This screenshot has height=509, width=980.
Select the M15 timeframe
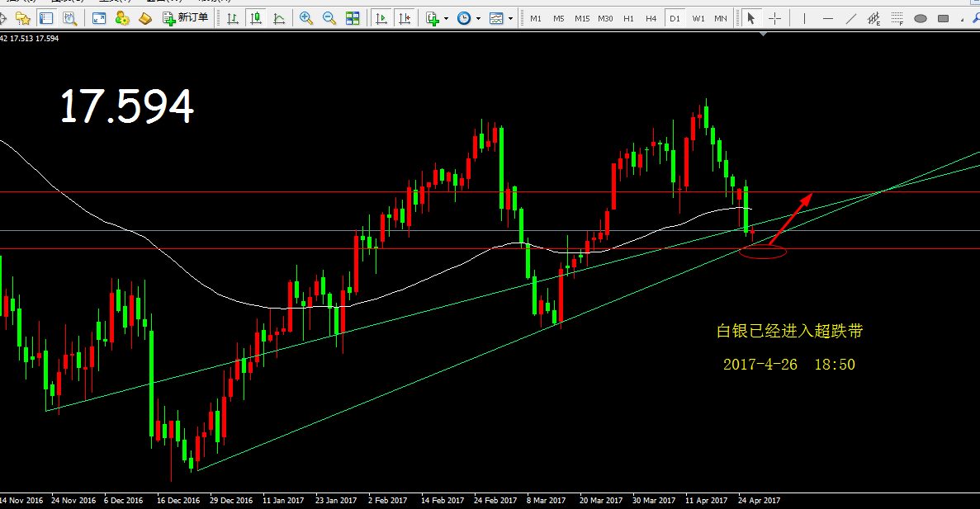(582, 19)
